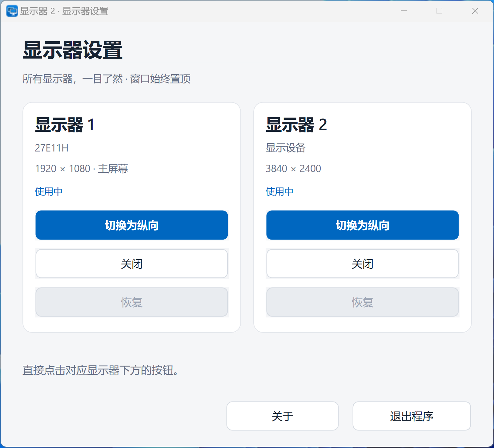Click the 1920 × 1080 · 主屏幕 resolution text

click(82, 169)
